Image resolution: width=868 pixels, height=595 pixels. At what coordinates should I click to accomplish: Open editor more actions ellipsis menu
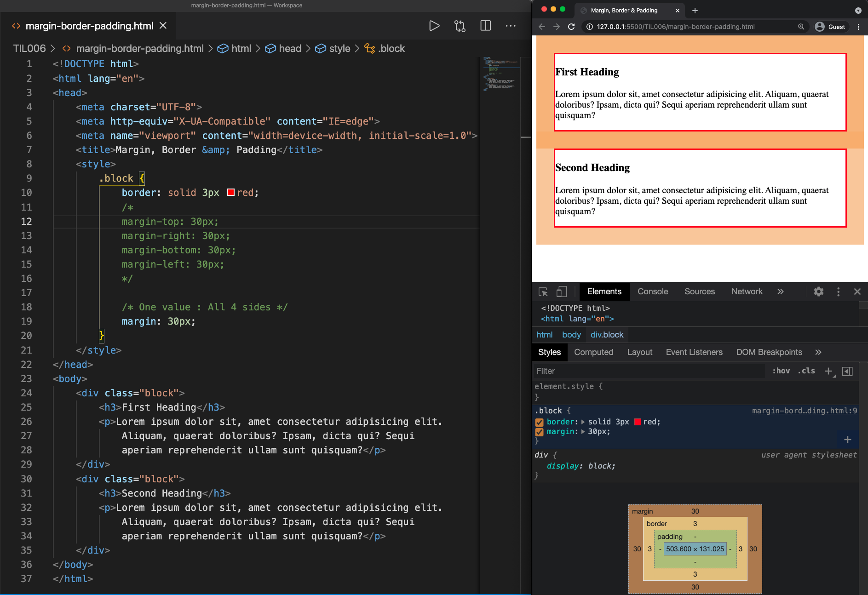(511, 26)
